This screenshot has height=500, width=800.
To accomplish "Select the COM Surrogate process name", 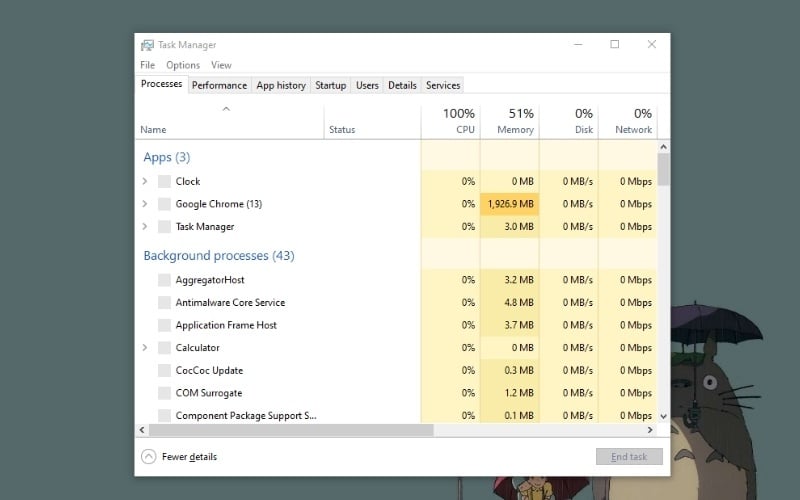I will 209,393.
